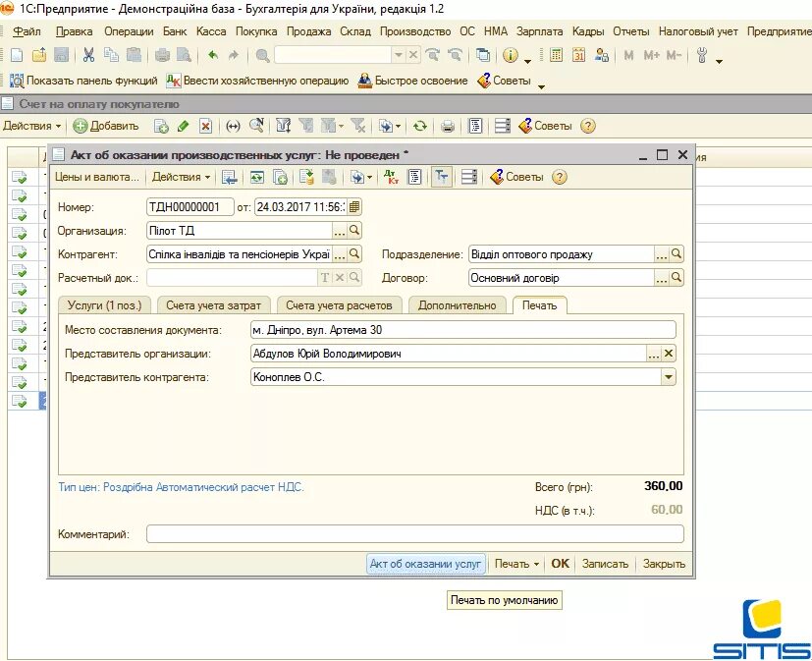Screen dimensions: 812x661
Task: Click magnifier open icon beside Подразделение field
Action: [677, 253]
